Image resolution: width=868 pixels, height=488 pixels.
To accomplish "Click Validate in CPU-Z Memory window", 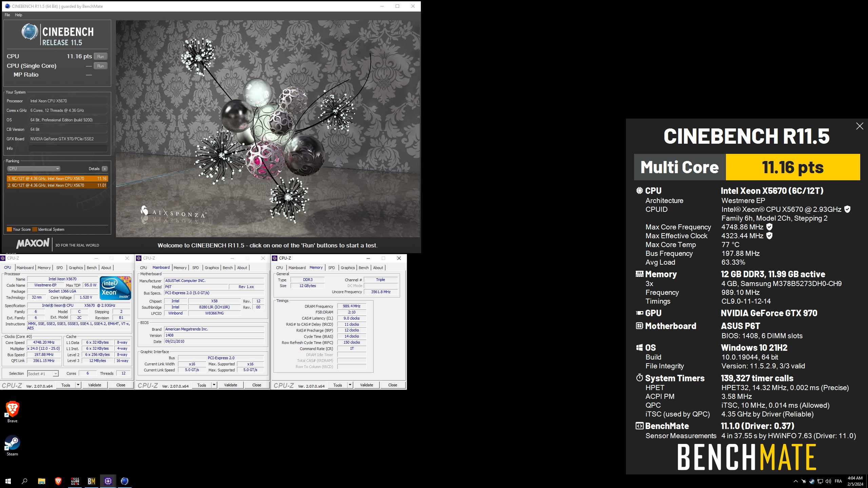I will tap(367, 385).
